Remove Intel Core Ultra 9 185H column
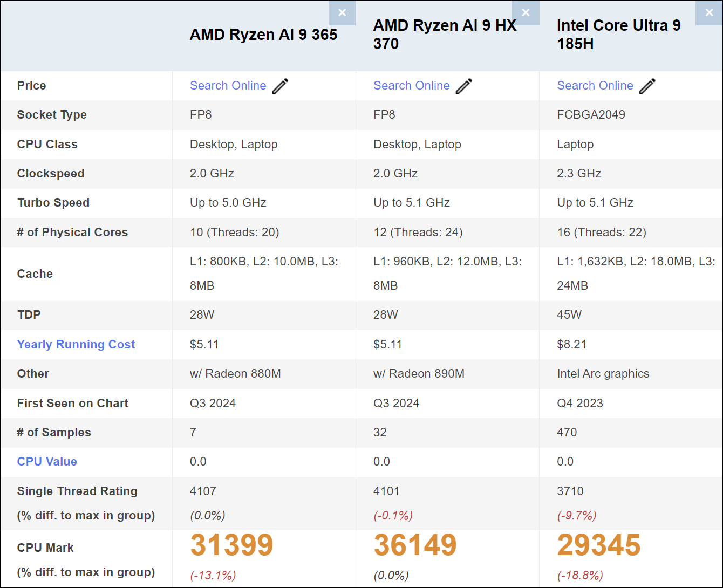This screenshot has height=588, width=723. pyautogui.click(x=709, y=13)
